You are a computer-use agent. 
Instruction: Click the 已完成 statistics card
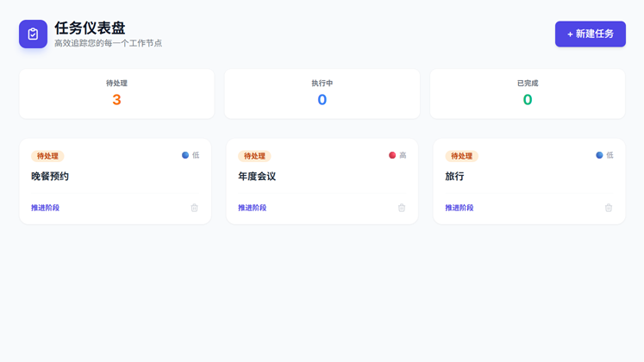pyautogui.click(x=528, y=93)
